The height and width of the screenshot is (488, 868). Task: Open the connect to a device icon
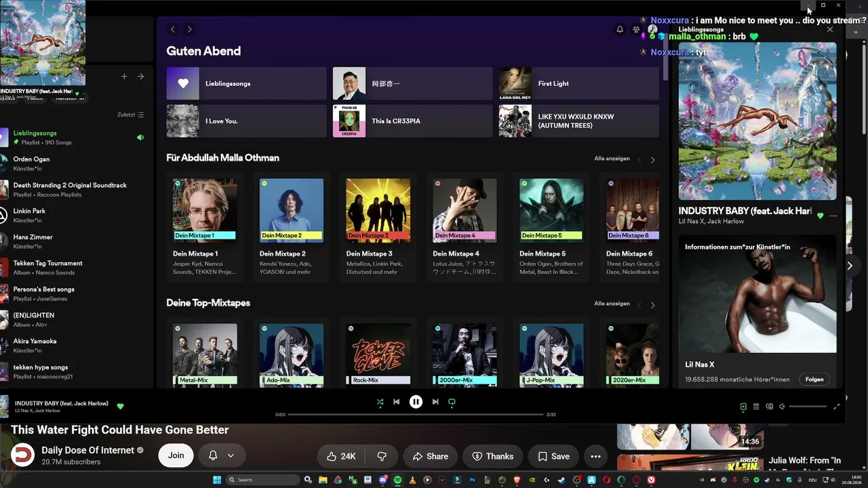(769, 407)
